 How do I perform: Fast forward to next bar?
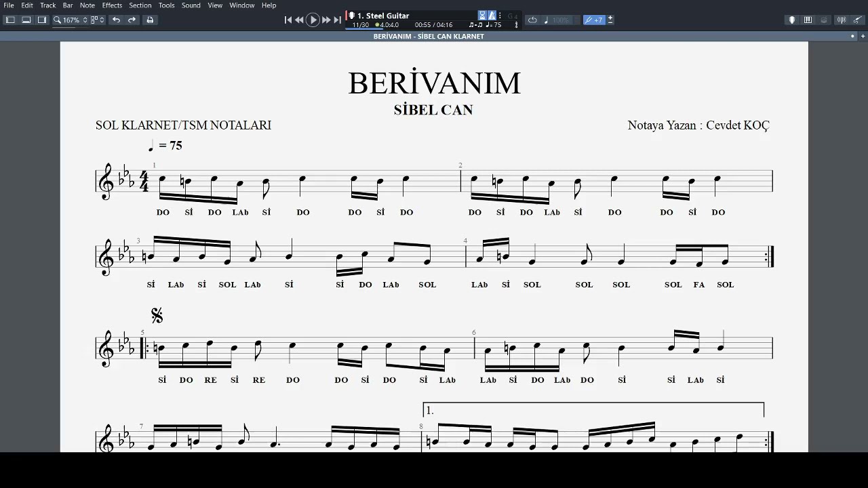326,20
